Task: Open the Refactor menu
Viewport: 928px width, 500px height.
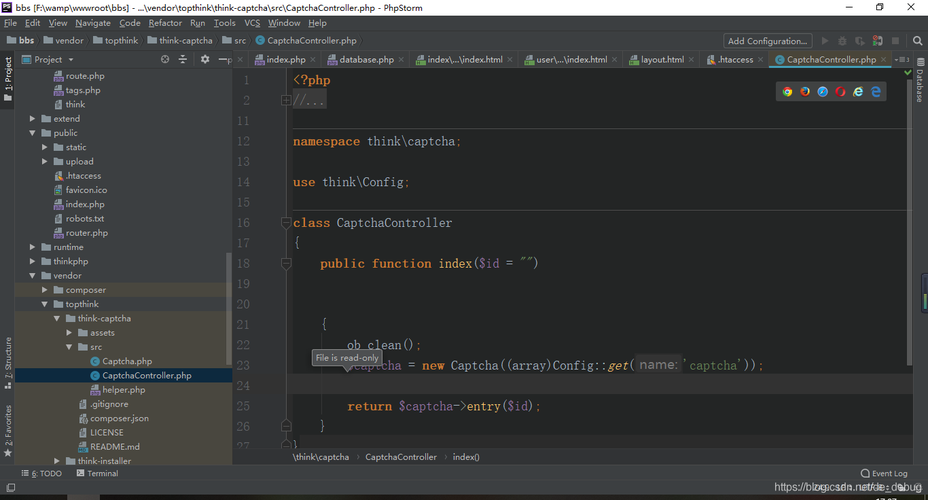Action: coord(165,23)
